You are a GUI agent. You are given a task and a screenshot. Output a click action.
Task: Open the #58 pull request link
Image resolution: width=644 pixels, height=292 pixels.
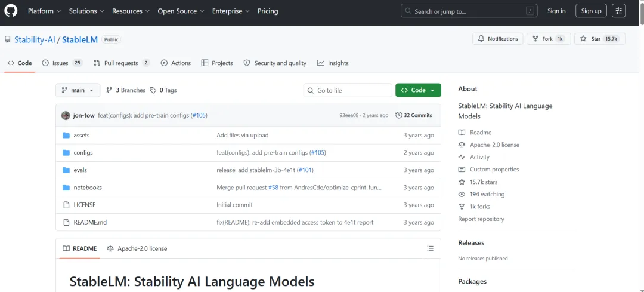tap(273, 188)
